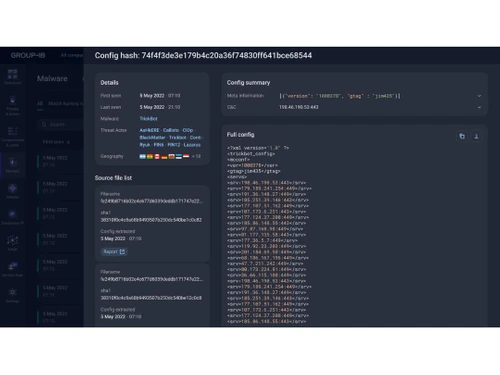Open the All companies selector
The image size is (500, 375).
[x=72, y=55]
